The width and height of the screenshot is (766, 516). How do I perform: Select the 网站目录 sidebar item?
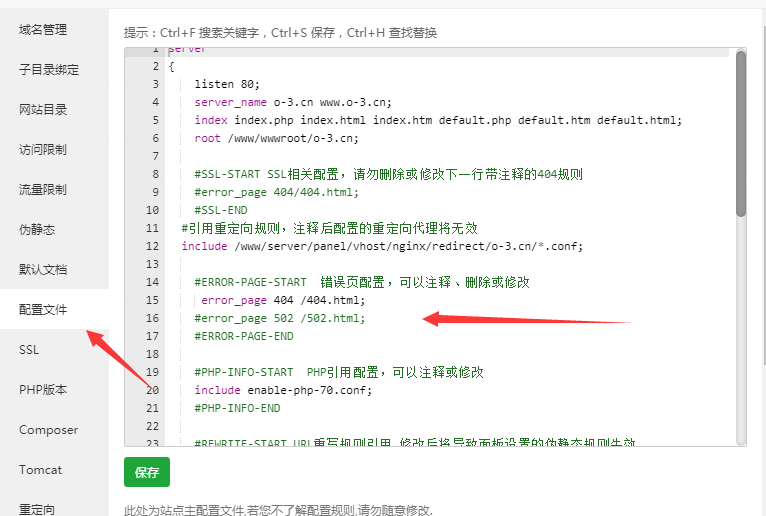pyautogui.click(x=43, y=110)
